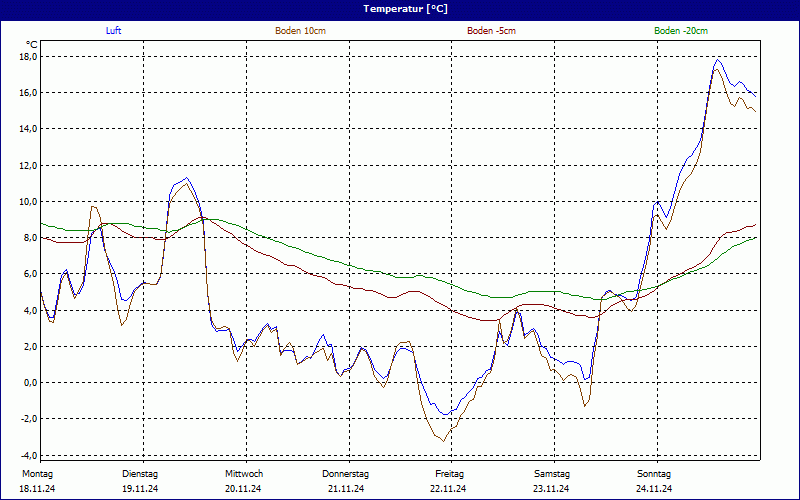Click the °C unit label on axis

click(32, 45)
